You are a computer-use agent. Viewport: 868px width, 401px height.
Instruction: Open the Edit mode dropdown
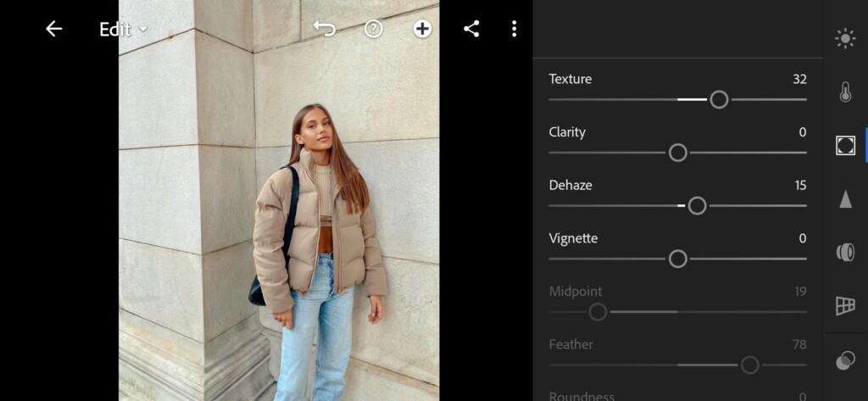123,30
